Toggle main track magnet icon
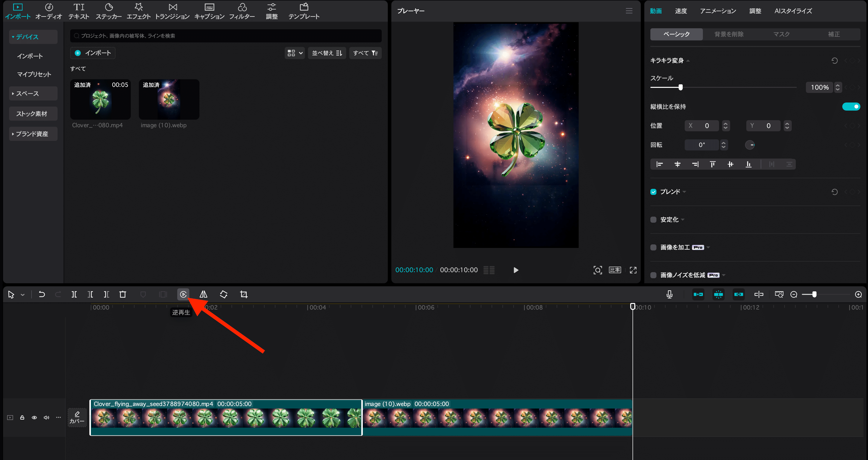This screenshot has width=868, height=460. (698, 294)
